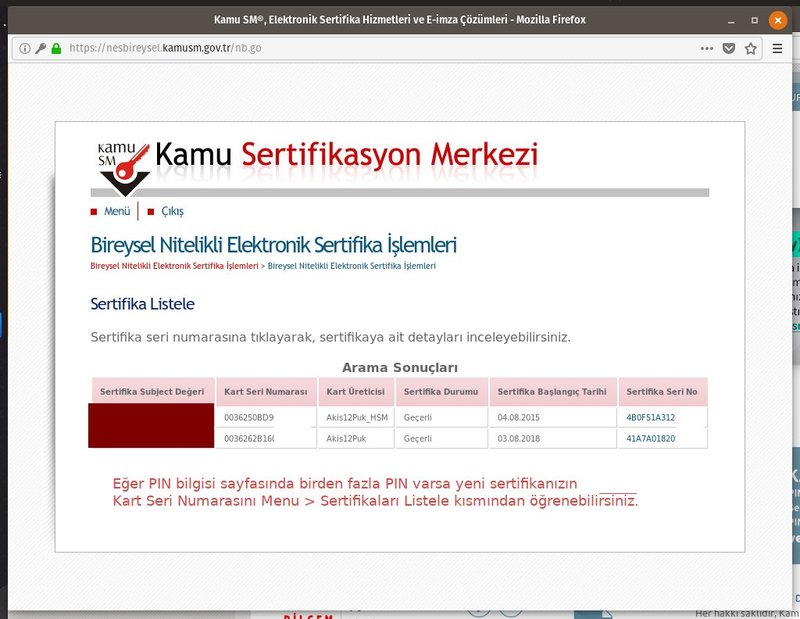800x619 pixels.
Task: Click the Çıkış logout link
Action: click(172, 211)
